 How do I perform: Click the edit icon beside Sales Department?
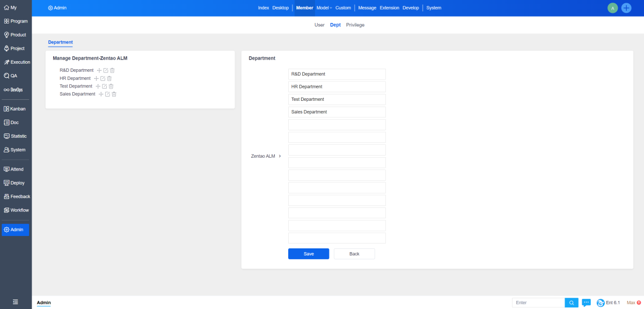tap(107, 94)
